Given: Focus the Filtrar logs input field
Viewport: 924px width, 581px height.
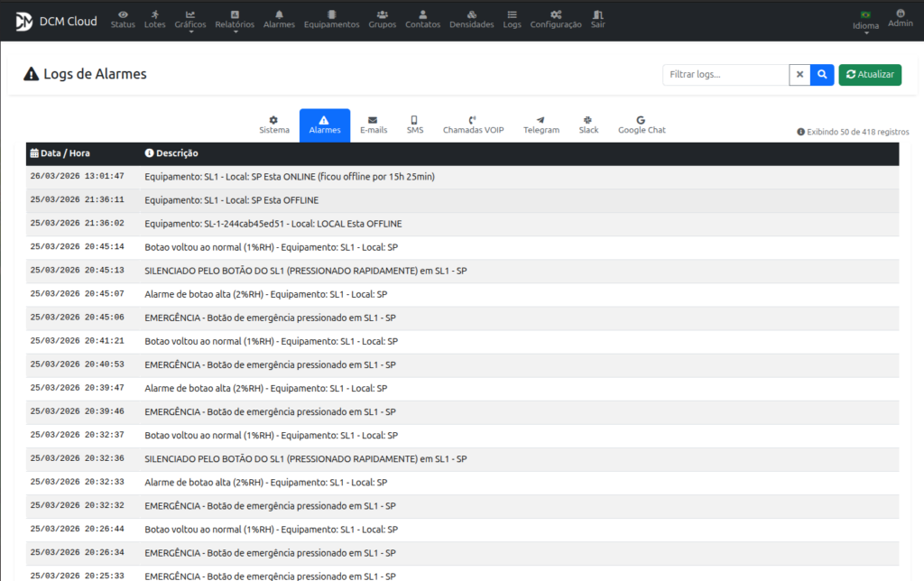Looking at the screenshot, I should coord(725,75).
